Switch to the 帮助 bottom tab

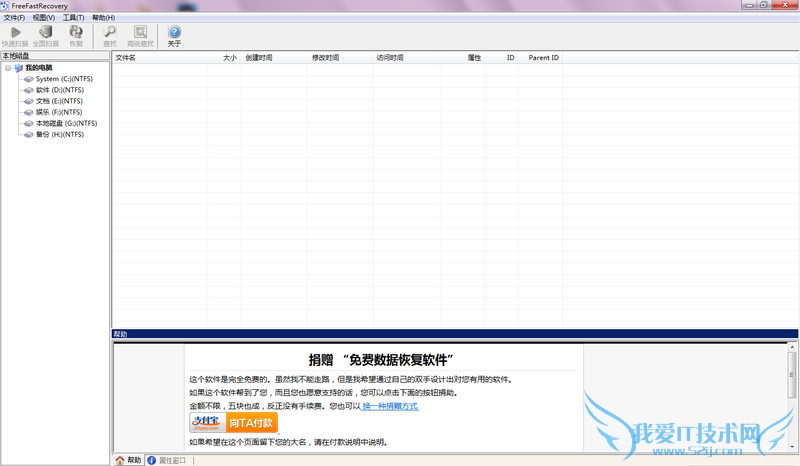coord(128,460)
